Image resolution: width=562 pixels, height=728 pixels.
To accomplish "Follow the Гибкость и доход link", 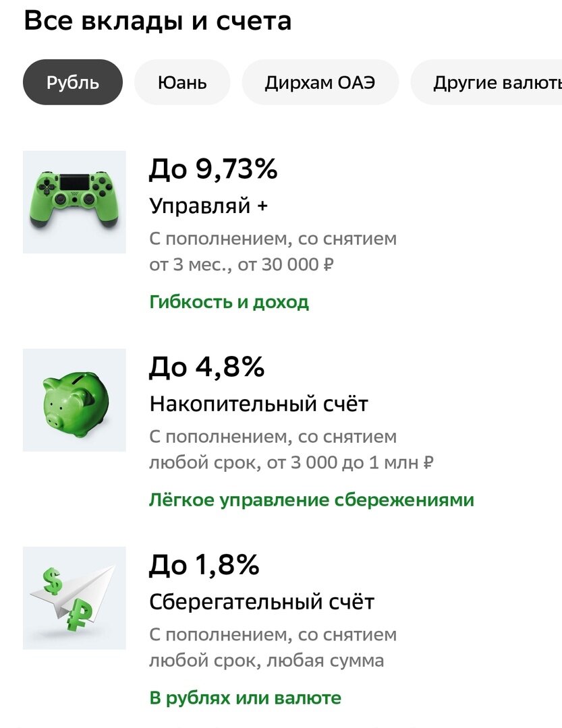I will tap(229, 302).
